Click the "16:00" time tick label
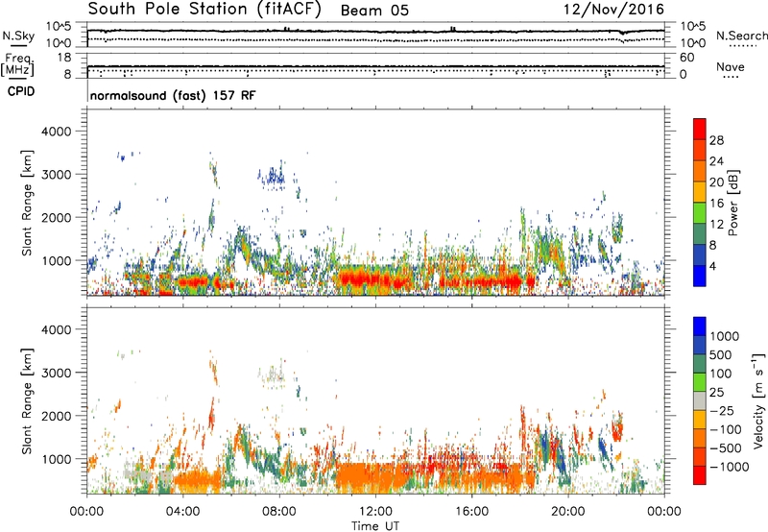The height and width of the screenshot is (532, 768). pos(471,512)
